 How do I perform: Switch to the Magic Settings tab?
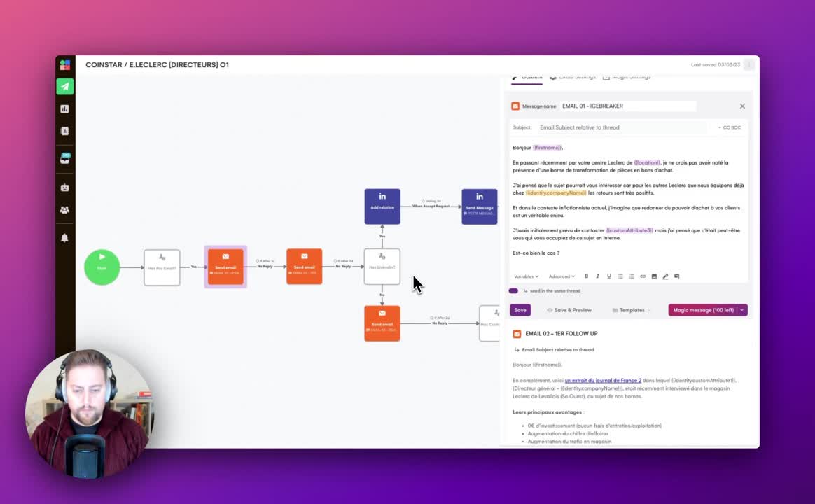coord(627,78)
